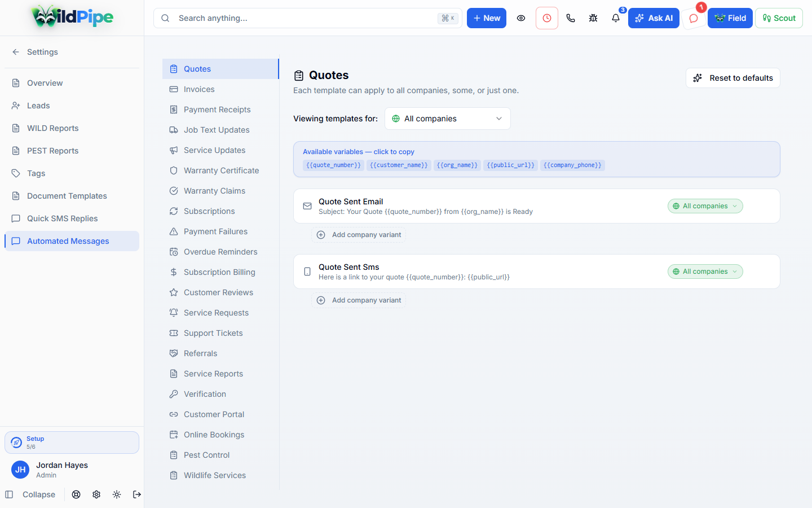Open notifications bell icon

(x=616, y=18)
